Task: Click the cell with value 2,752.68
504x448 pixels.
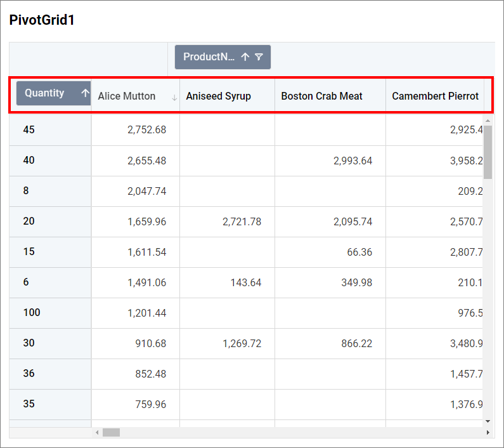Action: click(146, 130)
